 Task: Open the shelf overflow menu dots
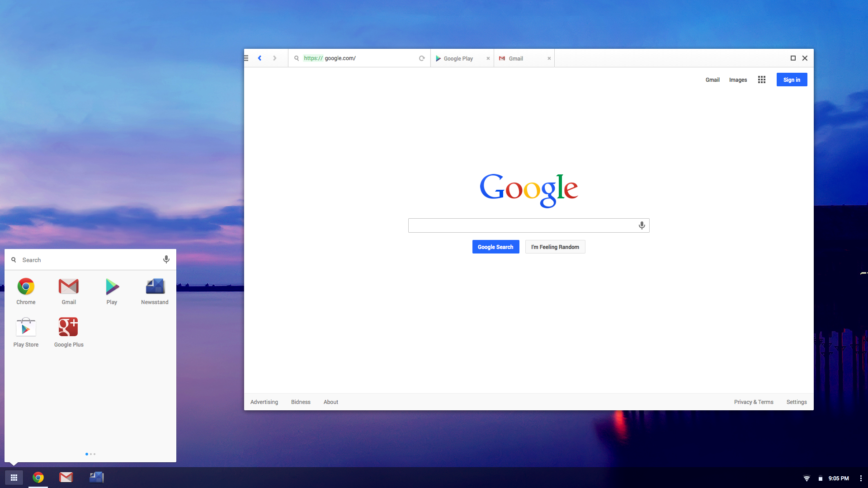pyautogui.click(x=861, y=479)
